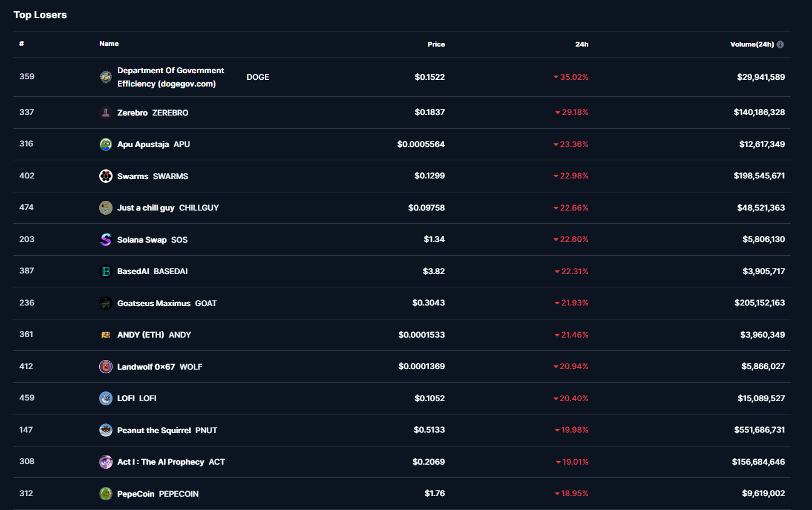This screenshot has width=812, height=510.
Task: Open the Landwolf 0x67 coin link
Action: click(x=146, y=367)
